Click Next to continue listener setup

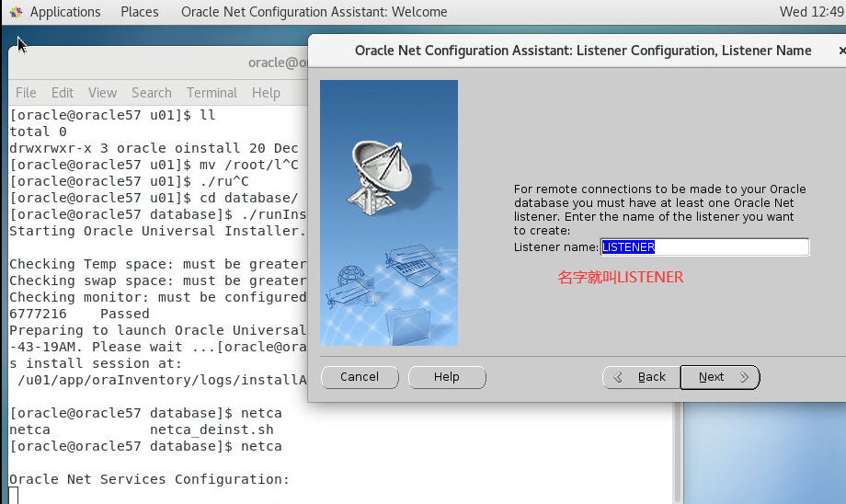(720, 377)
